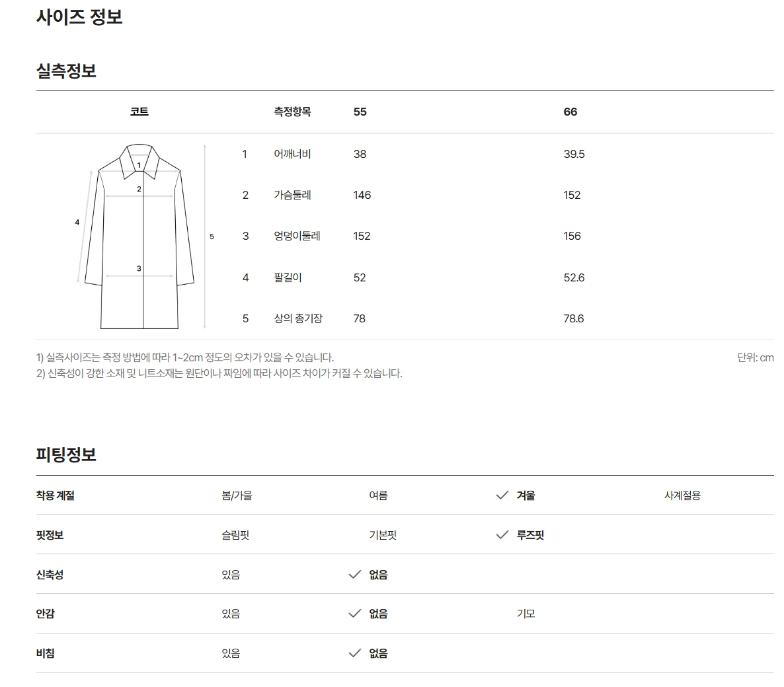
Task: Click the size 66 column header
Action: [570, 112]
